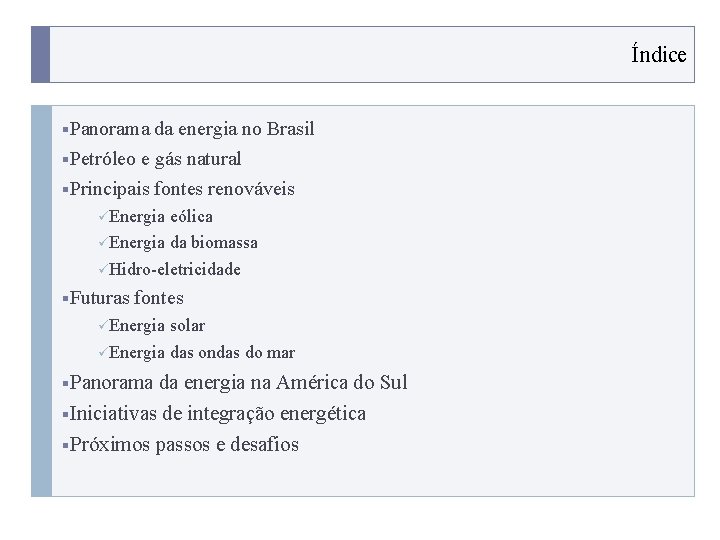Click checkmark bullet beside Energia solar
This screenshot has width=720, height=540.
(x=103, y=325)
